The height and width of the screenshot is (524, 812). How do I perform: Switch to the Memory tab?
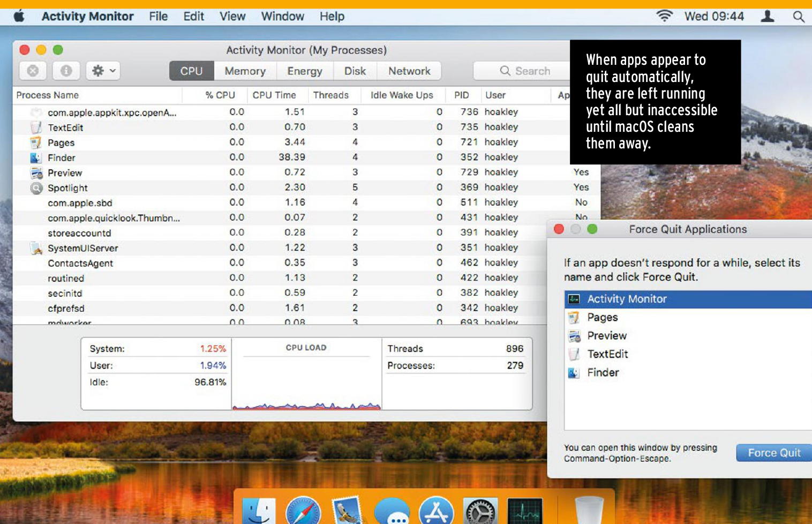(245, 71)
